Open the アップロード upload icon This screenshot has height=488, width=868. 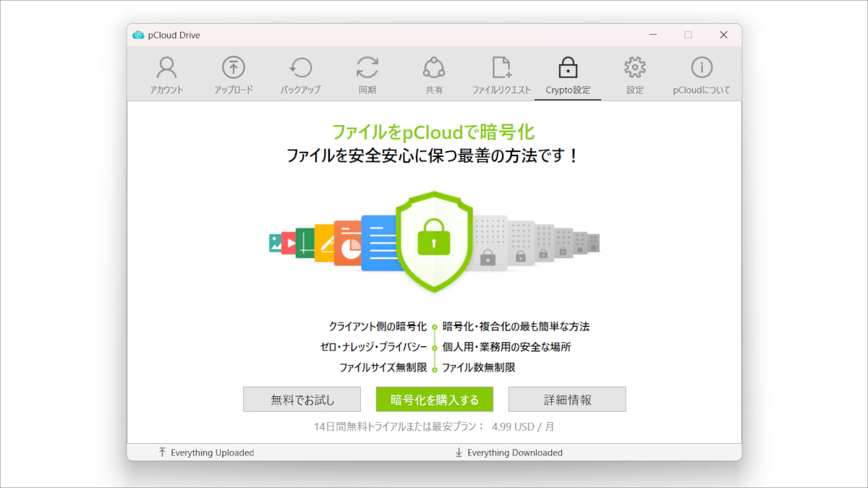233,68
